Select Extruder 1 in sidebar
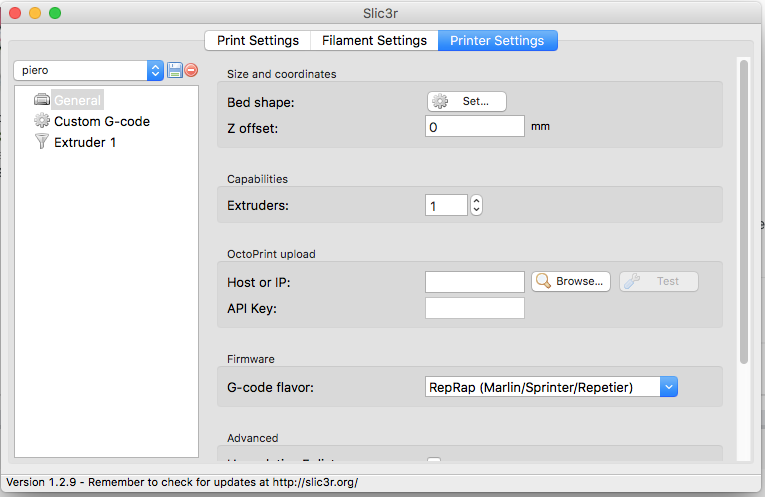765x497 pixels. point(85,142)
